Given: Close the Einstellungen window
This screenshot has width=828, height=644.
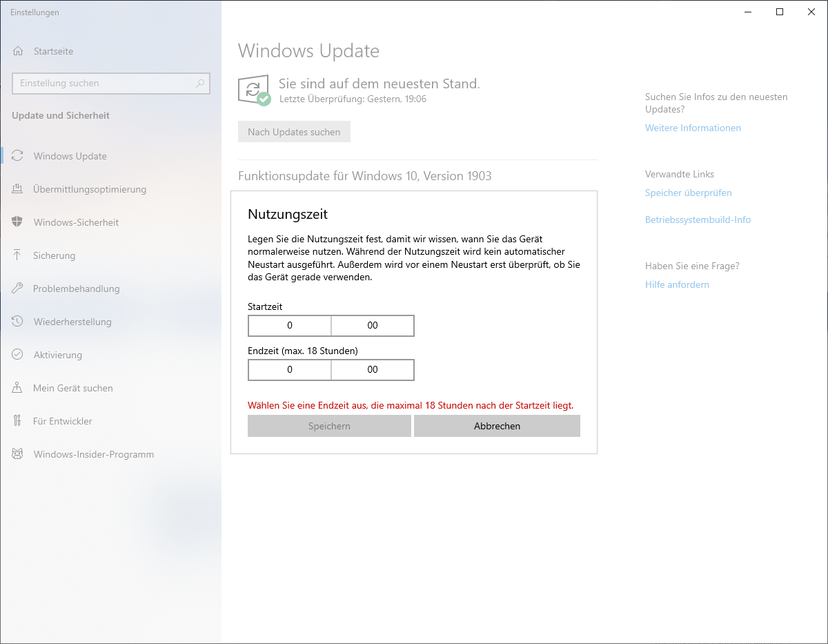Looking at the screenshot, I should click(811, 12).
